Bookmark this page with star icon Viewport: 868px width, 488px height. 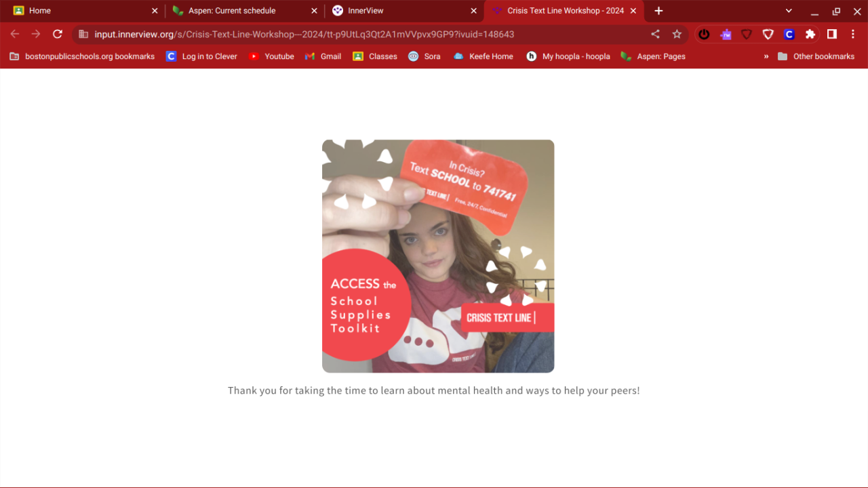click(677, 34)
